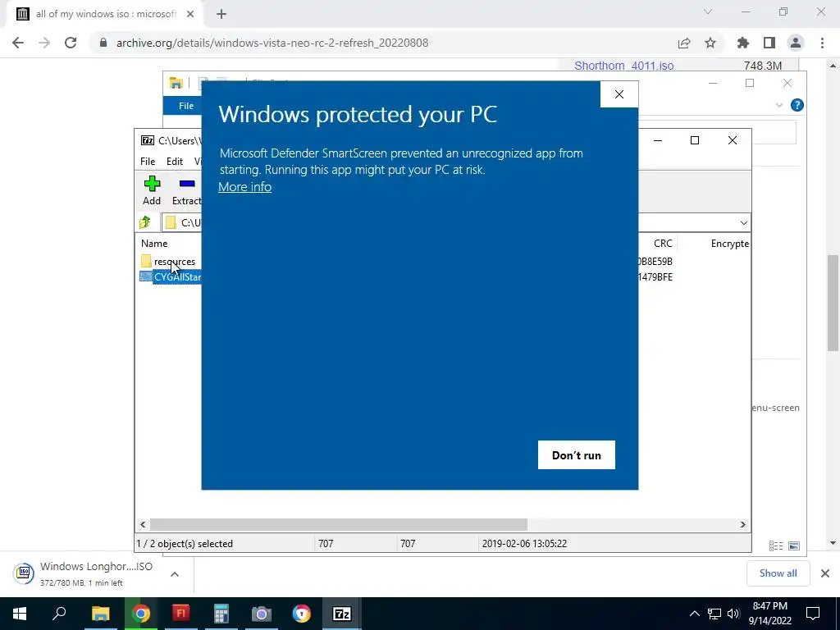Switch to Chrome in the taskbar

141,614
